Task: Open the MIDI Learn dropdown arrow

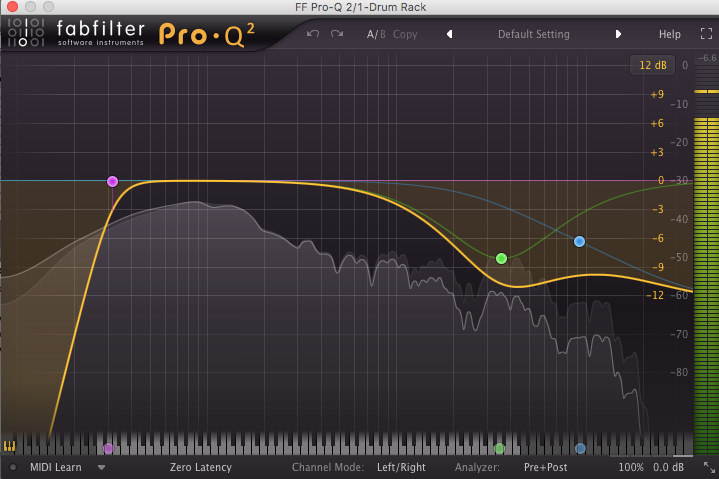Action: coord(101,468)
